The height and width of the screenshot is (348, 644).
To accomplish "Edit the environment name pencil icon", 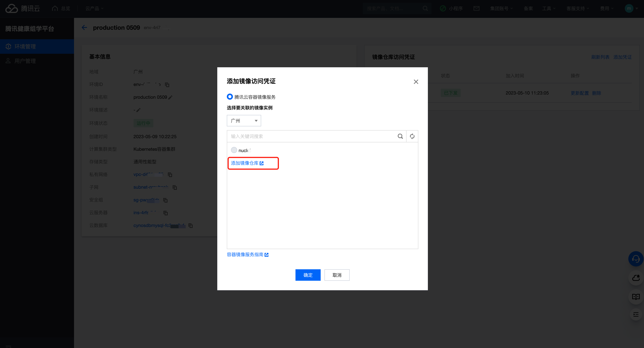I will click(171, 97).
